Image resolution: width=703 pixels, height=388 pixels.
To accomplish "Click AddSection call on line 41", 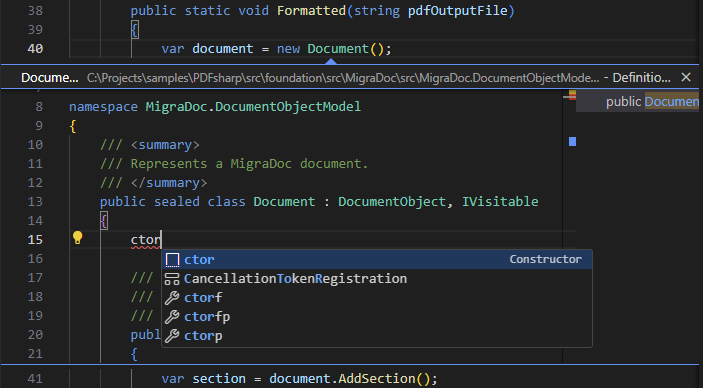I will point(377,378).
